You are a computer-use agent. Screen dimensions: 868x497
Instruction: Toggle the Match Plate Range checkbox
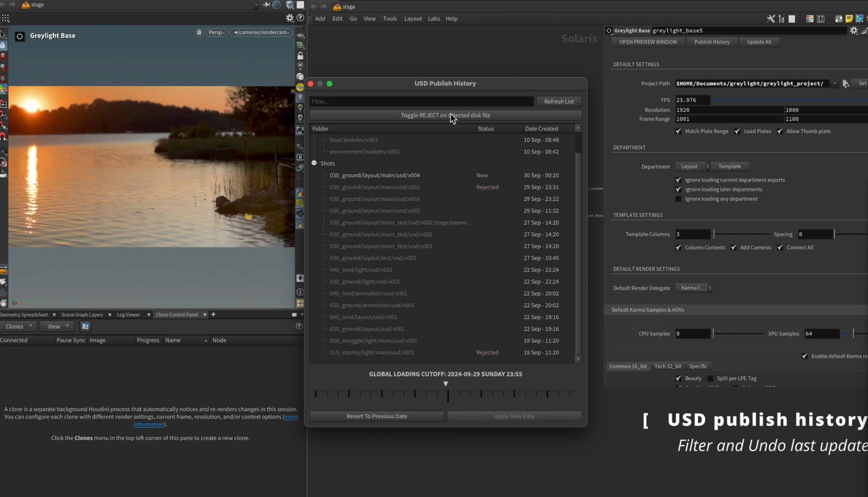point(678,132)
